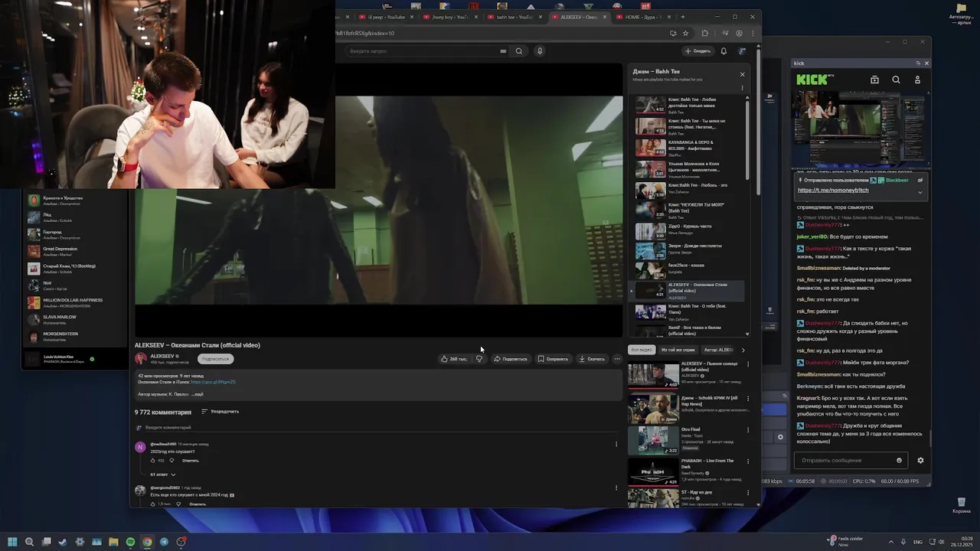Open Windows Start menu
This screenshot has height=551, width=980.
12,542
